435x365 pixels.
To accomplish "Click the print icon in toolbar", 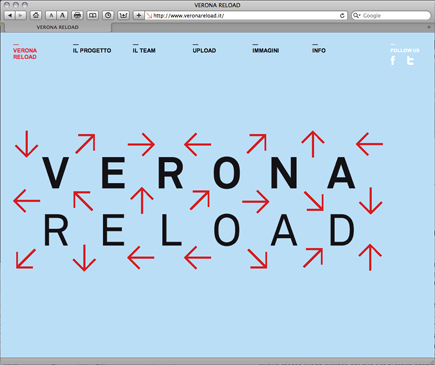I will coord(77,15).
